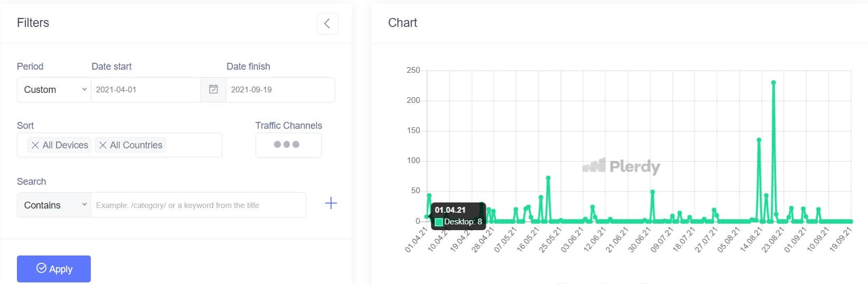Open the Period Custom dropdown
The height and width of the screenshot is (284, 868).
(54, 90)
